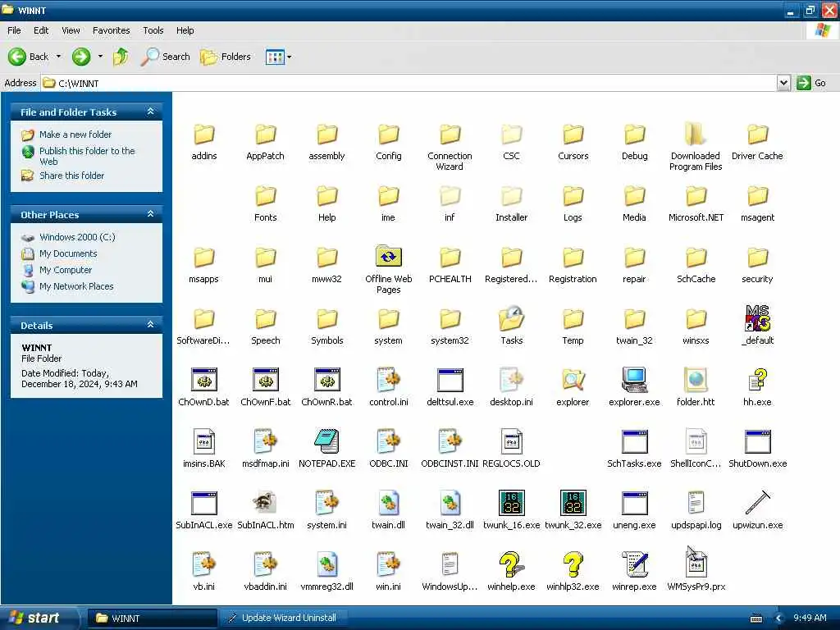Select the twain_32.dll file
The height and width of the screenshot is (630, 840).
pos(450,503)
